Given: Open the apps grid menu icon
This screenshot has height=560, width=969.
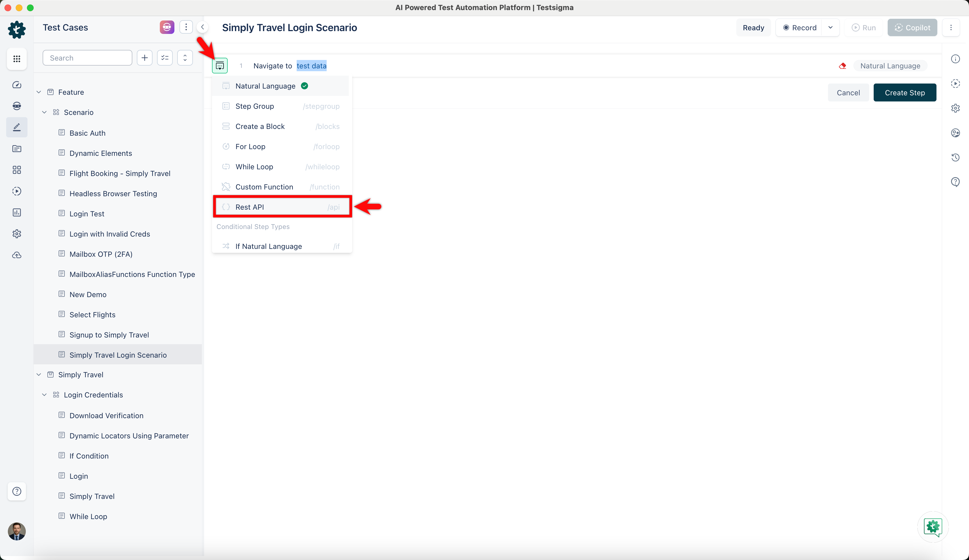Looking at the screenshot, I should pyautogui.click(x=17, y=59).
